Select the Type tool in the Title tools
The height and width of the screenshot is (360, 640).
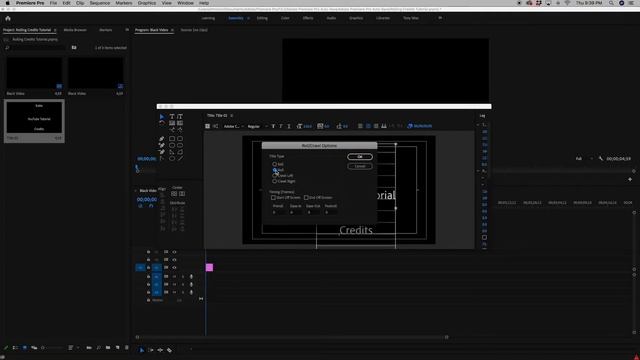pos(172,117)
